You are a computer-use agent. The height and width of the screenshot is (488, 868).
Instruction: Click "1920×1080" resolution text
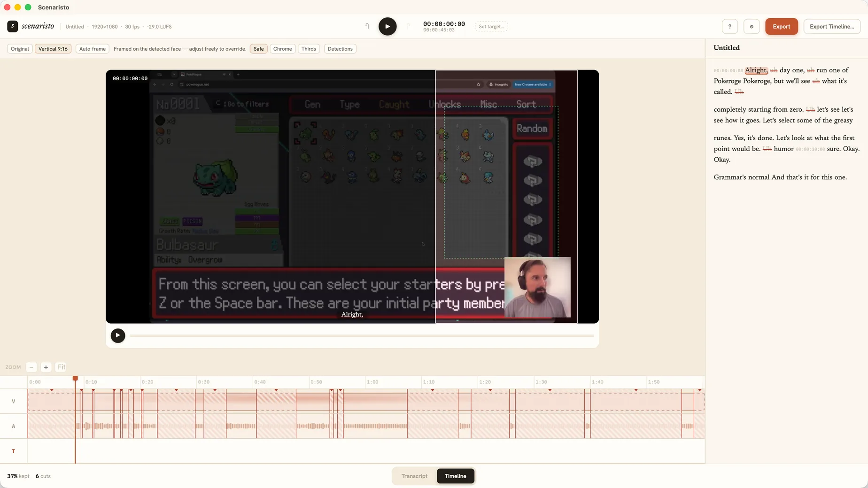tap(105, 27)
